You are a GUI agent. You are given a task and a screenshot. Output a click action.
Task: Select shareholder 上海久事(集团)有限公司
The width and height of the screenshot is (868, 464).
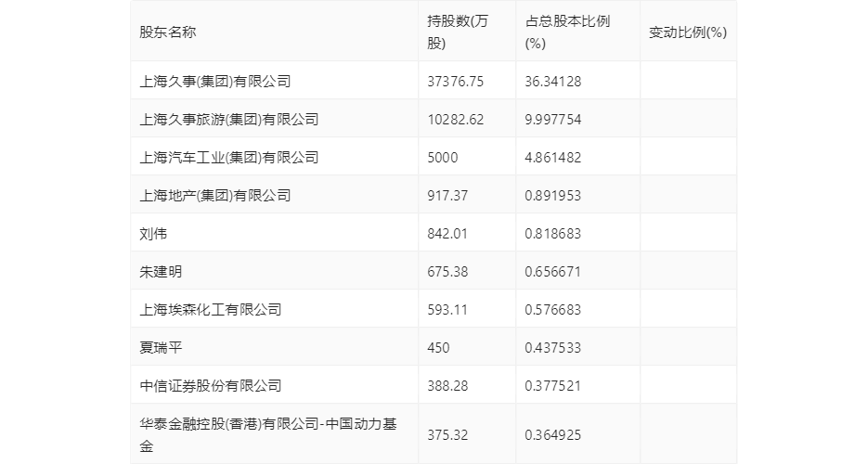tap(215, 82)
